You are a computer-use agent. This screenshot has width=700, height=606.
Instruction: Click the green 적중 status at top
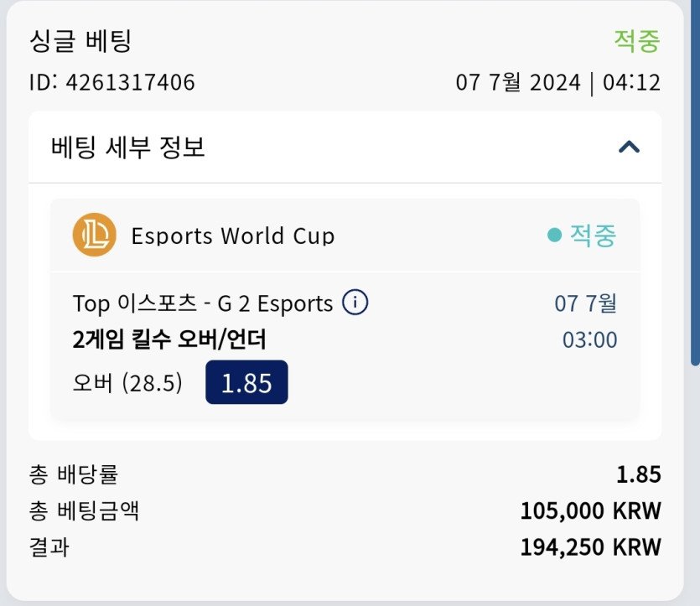pyautogui.click(x=637, y=41)
